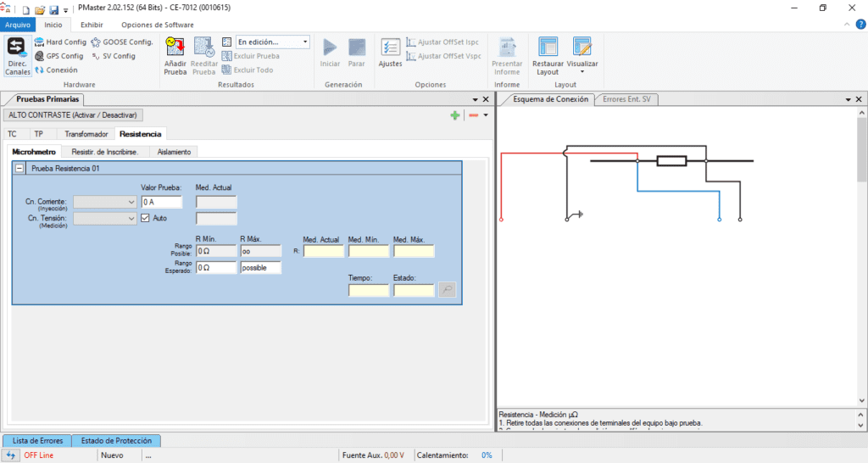Viewport: 868px width, 463px height.
Task: Open the Lista de Errores tab
Action: coord(36,441)
